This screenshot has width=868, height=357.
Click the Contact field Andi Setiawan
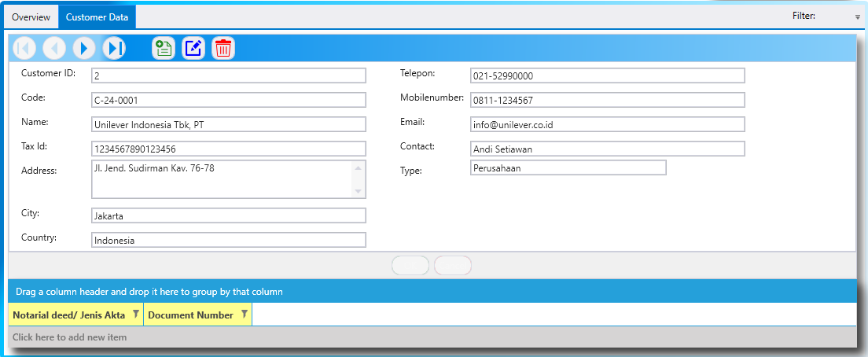(x=607, y=149)
